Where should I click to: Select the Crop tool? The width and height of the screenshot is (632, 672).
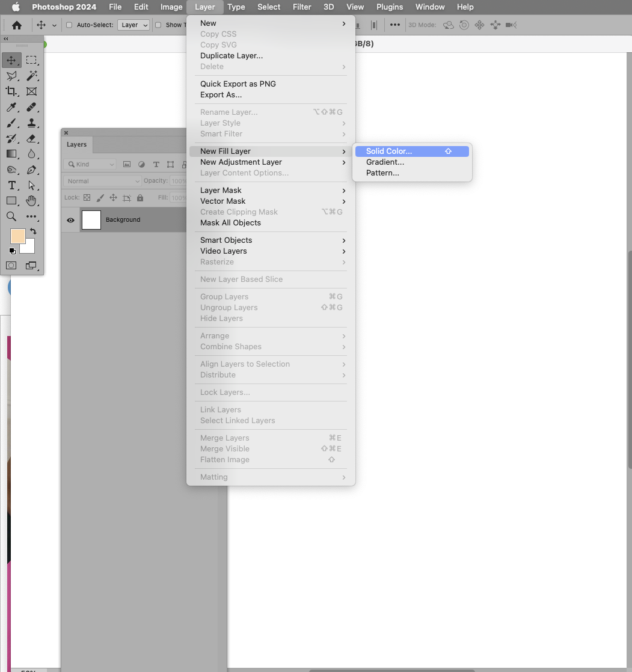click(11, 91)
